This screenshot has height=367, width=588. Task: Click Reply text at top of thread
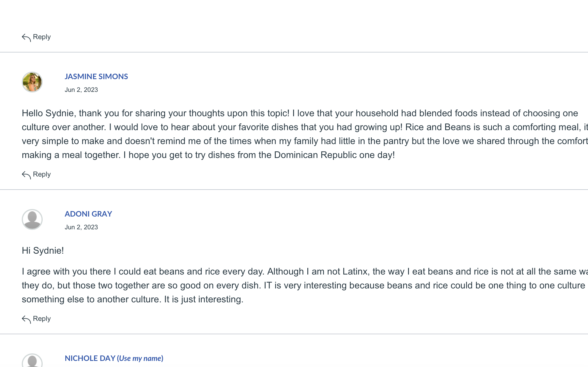pyautogui.click(x=42, y=37)
